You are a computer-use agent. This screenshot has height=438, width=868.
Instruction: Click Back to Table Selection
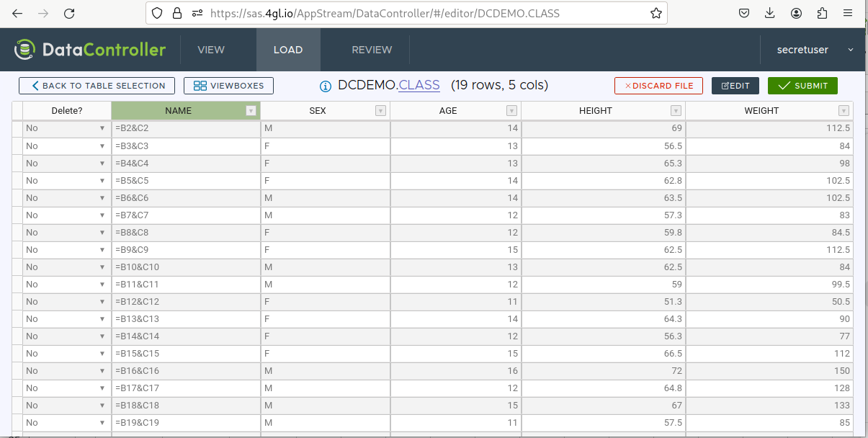[97, 86]
